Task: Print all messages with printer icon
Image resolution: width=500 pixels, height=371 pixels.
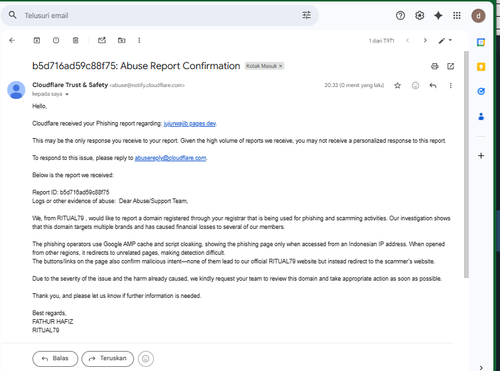Action: pyautogui.click(x=435, y=66)
